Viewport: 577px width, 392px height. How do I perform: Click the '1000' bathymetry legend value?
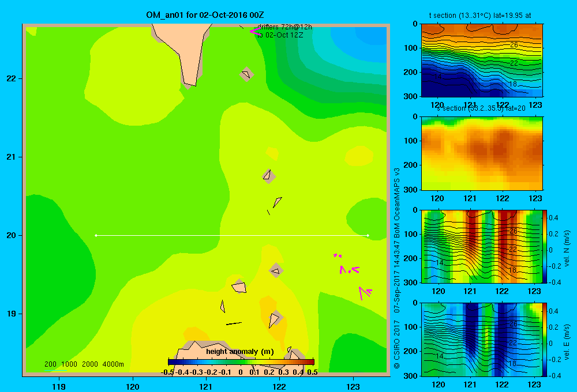tap(69, 364)
